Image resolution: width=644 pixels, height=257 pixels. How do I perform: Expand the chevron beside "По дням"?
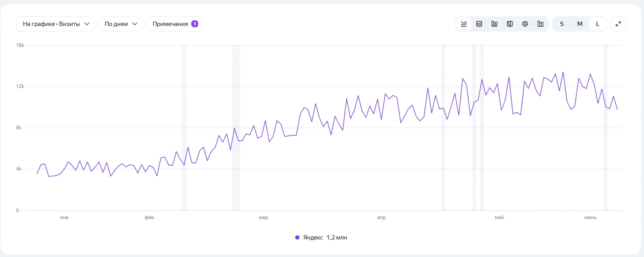coord(135,24)
